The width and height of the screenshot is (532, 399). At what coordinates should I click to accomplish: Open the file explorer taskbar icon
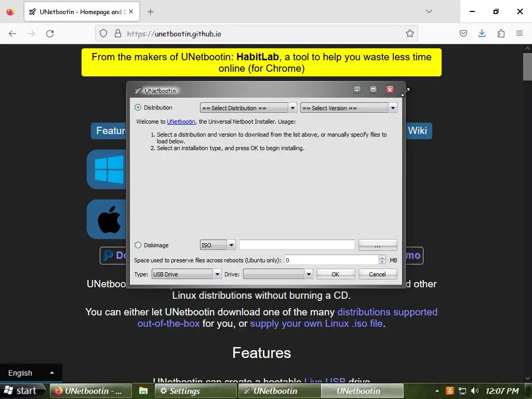pos(143,391)
